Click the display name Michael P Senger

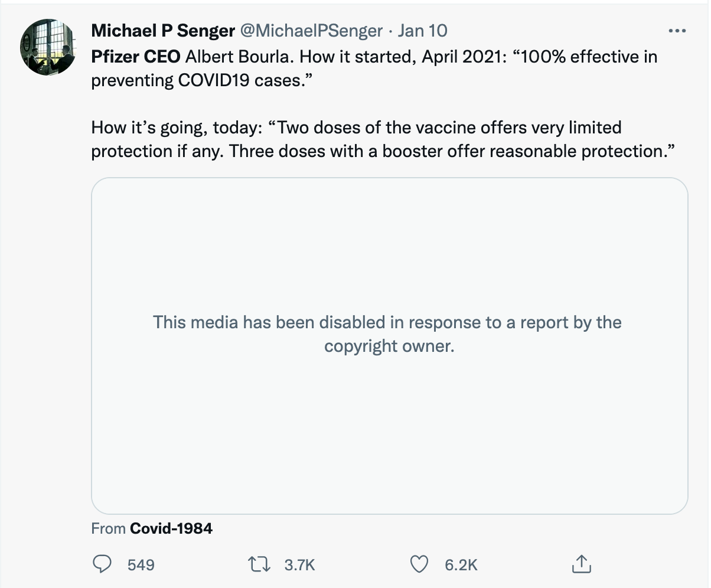pos(163,31)
